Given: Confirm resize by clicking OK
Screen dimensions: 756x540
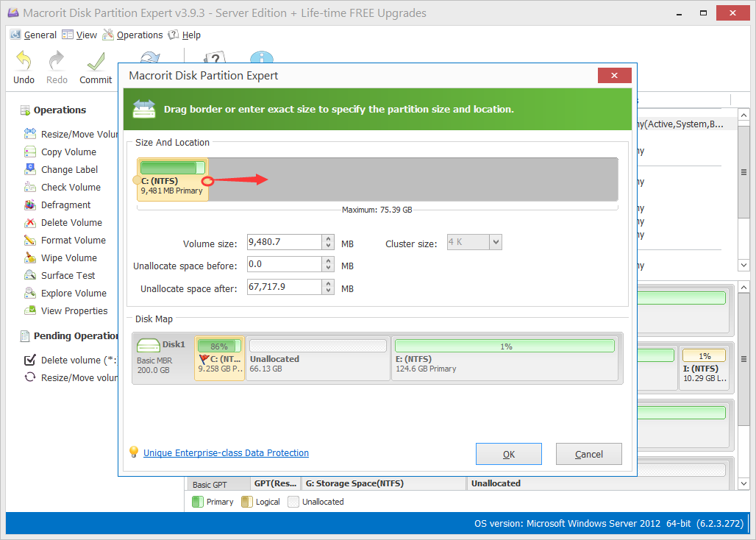Looking at the screenshot, I should point(508,453).
